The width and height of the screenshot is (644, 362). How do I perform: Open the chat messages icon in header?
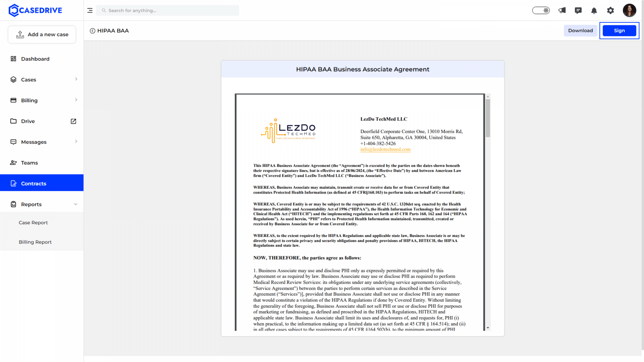tap(578, 11)
